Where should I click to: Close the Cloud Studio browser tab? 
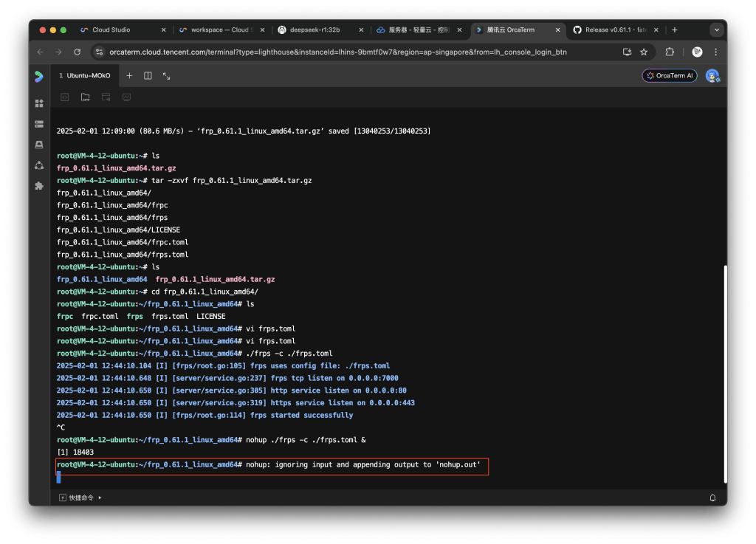tap(163, 30)
